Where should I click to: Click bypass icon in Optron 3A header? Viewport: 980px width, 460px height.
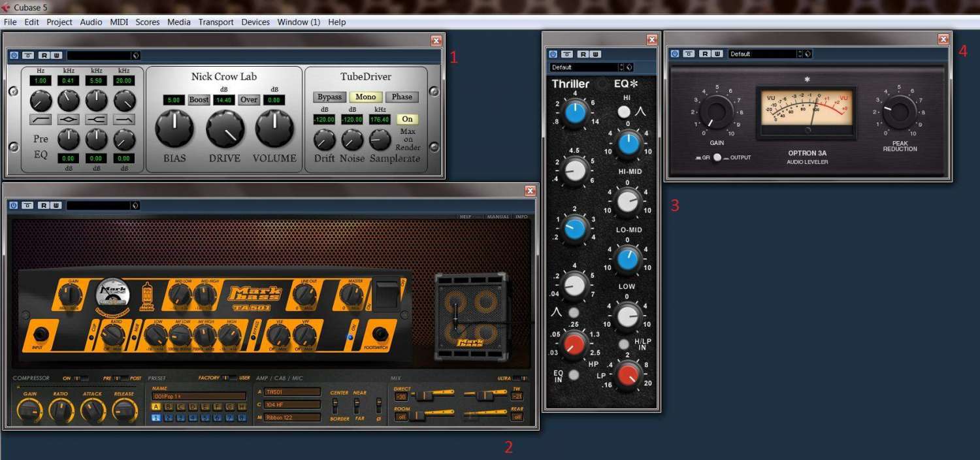(689, 54)
